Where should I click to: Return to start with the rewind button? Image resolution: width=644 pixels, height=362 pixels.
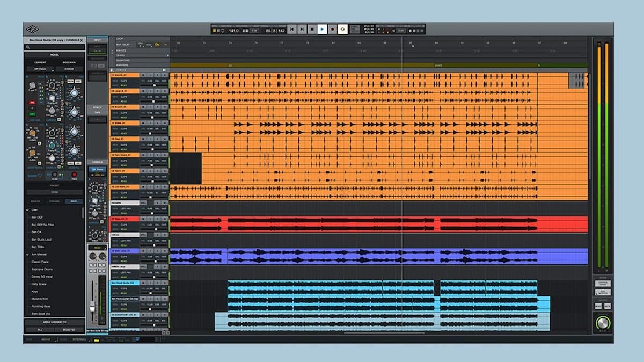click(291, 30)
